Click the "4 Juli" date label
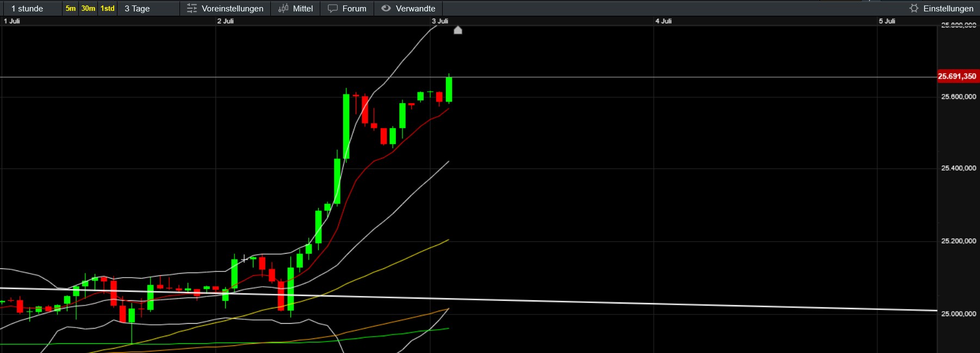 point(663,21)
